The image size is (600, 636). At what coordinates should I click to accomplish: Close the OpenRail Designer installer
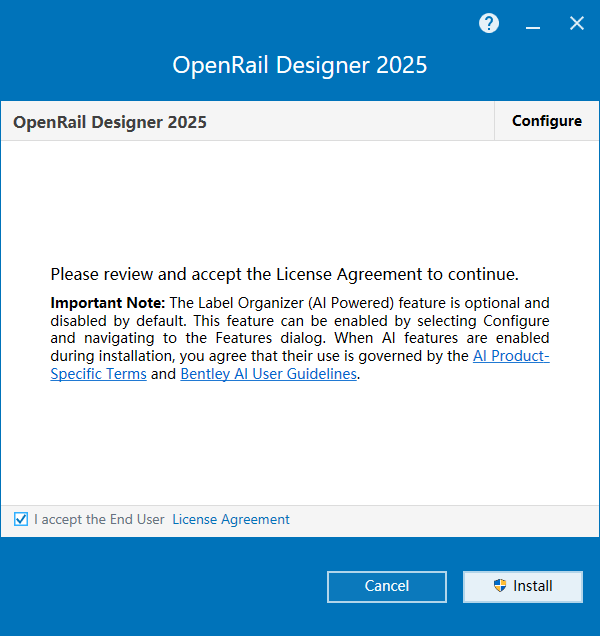pyautogui.click(x=577, y=23)
